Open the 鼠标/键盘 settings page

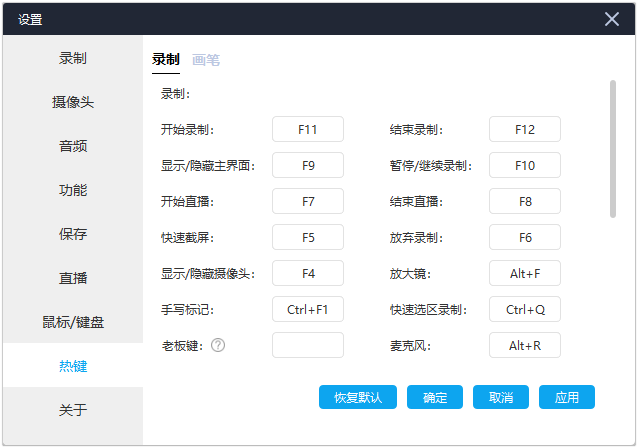pyautogui.click(x=73, y=322)
